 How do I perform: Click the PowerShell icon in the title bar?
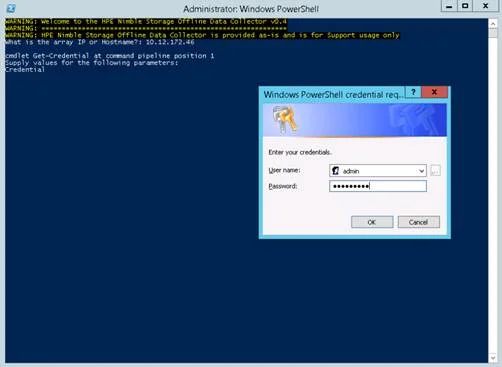11,8
